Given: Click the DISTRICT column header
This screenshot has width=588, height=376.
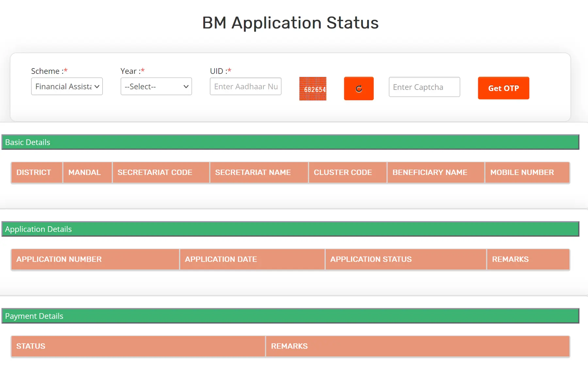Looking at the screenshot, I should coord(34,172).
